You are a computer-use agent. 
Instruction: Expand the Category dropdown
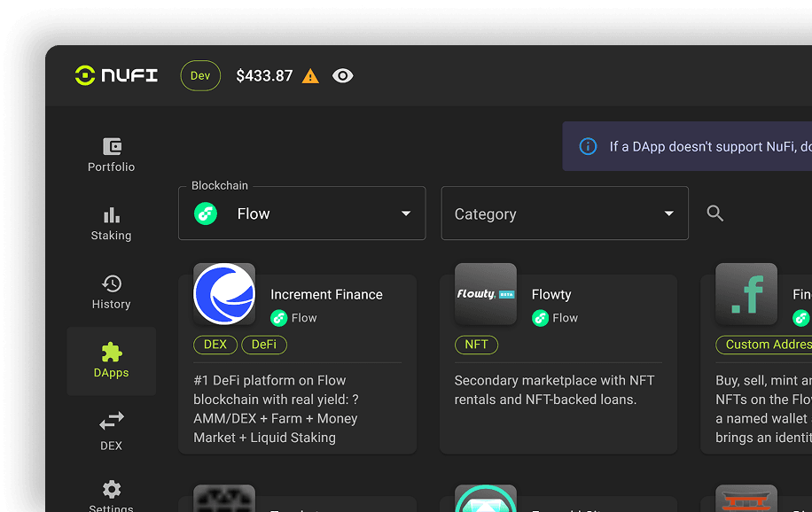pyautogui.click(x=565, y=213)
